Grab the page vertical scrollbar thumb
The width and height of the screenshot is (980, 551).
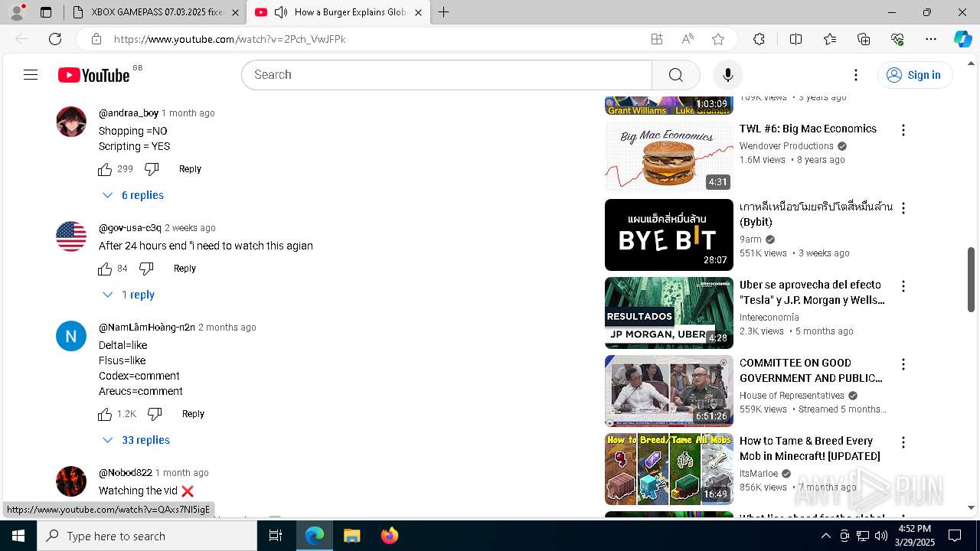(972, 279)
